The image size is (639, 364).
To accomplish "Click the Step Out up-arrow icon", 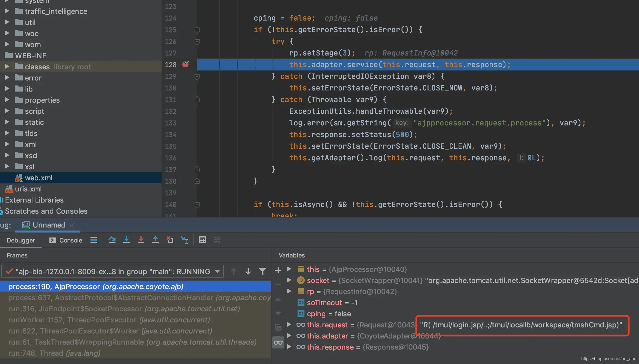I will (155, 240).
